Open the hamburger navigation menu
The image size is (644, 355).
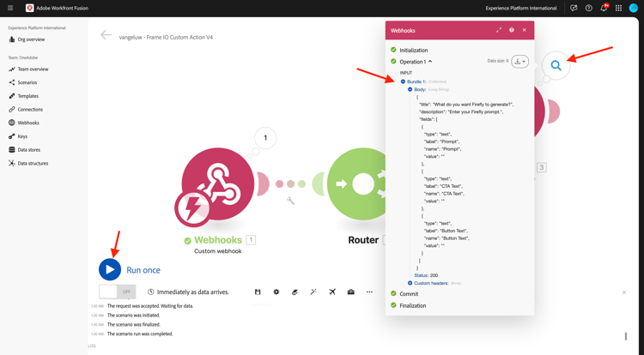tap(10, 8)
